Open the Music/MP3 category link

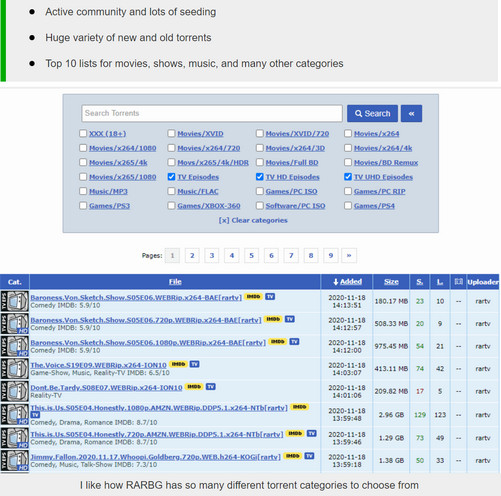pos(108,191)
